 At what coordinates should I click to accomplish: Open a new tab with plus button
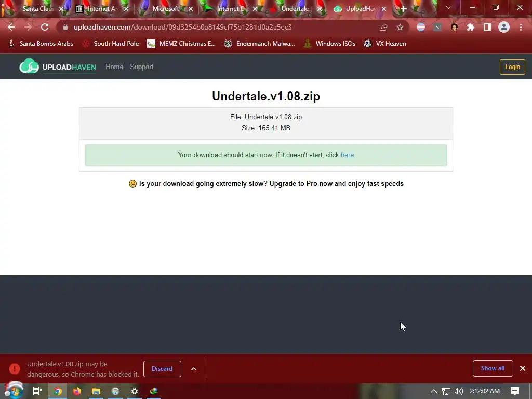[x=403, y=9]
